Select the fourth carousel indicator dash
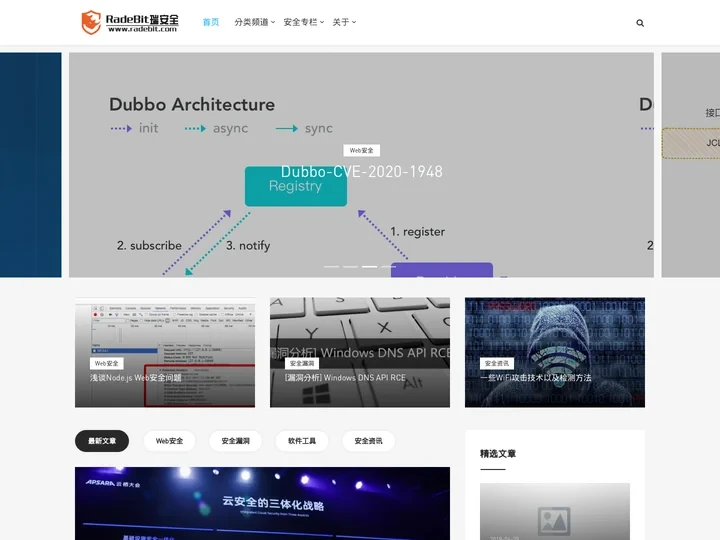Viewport: 720px width, 540px height. pyautogui.click(x=388, y=266)
